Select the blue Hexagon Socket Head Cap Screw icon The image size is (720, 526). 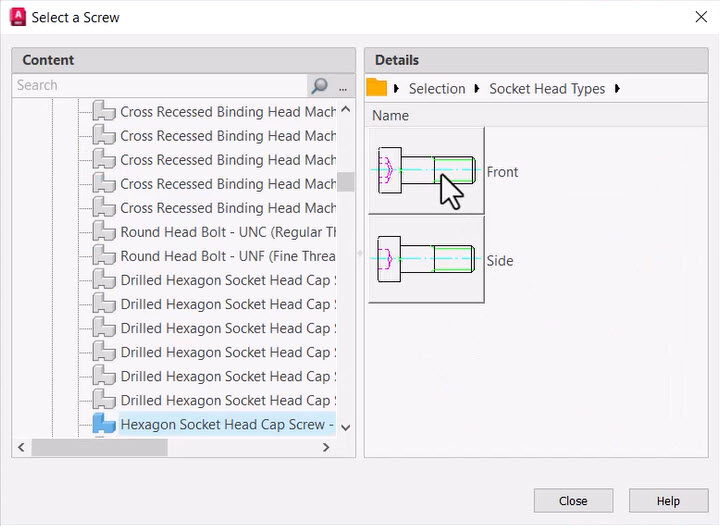[x=104, y=424]
